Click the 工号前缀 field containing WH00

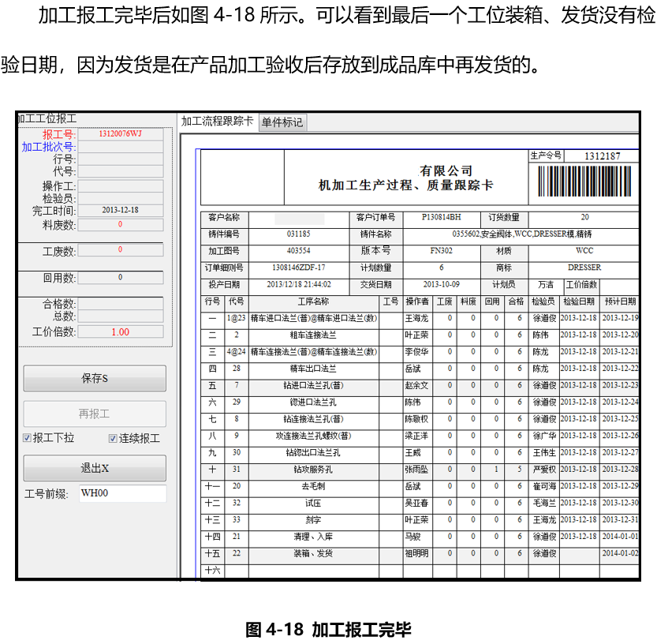click(123, 493)
